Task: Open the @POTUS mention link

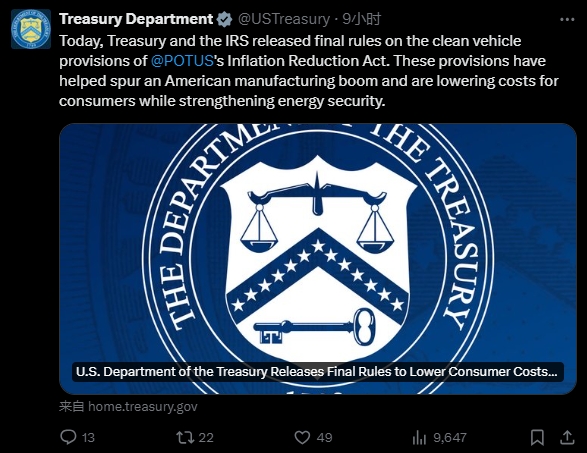Action: (x=182, y=61)
